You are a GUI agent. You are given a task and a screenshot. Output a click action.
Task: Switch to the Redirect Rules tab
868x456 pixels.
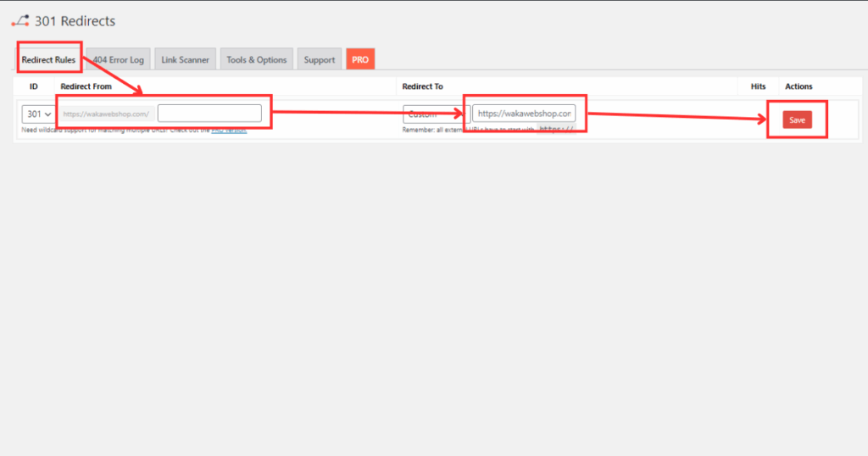pos(48,60)
